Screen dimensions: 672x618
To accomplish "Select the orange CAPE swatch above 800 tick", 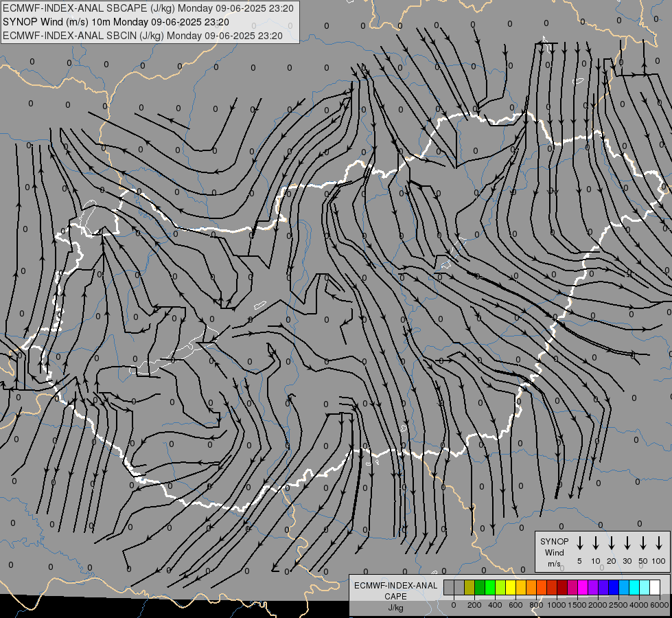I will [x=531, y=587].
